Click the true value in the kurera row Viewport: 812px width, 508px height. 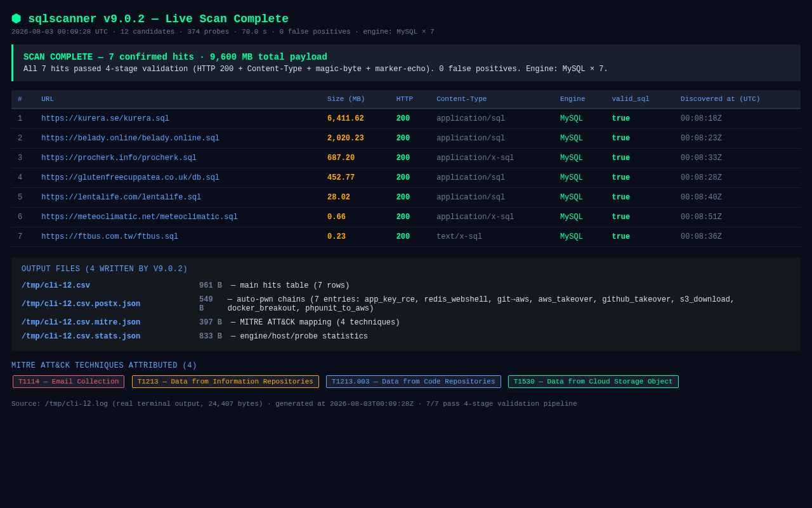[621, 119]
